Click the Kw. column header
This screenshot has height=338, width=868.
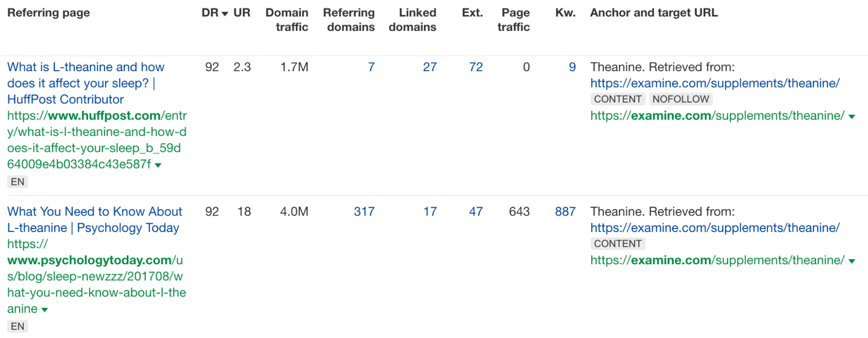point(565,13)
